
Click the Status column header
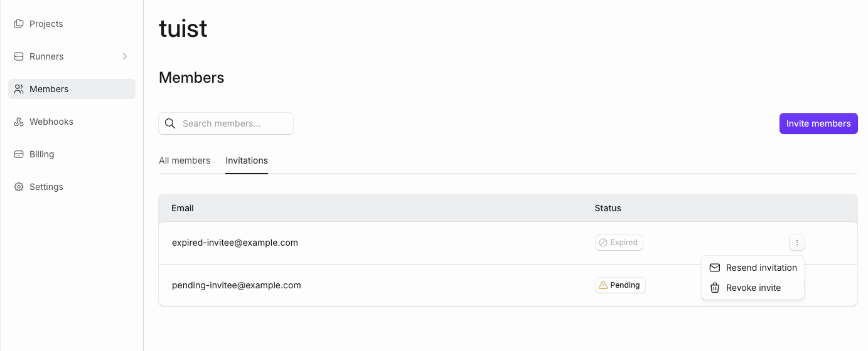(x=608, y=208)
